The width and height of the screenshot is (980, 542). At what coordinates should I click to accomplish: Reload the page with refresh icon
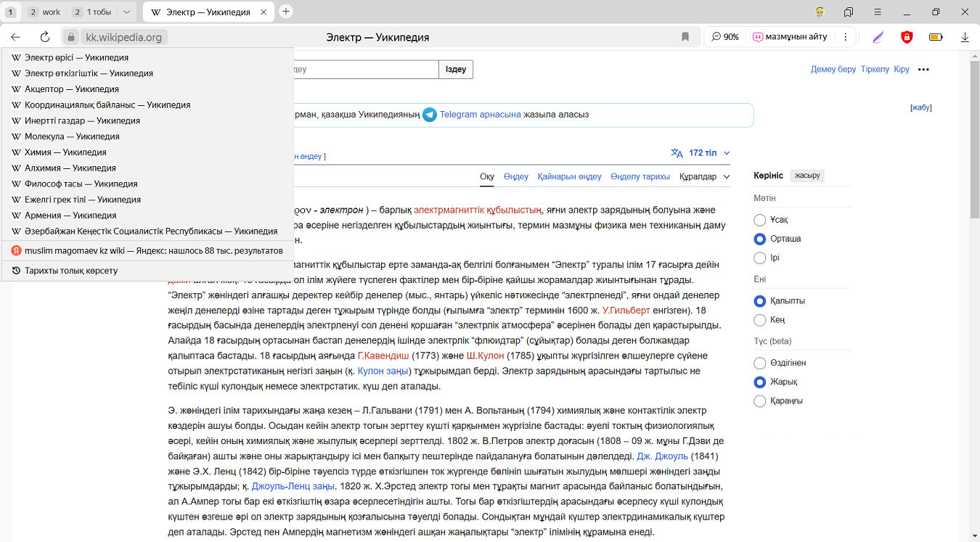click(x=45, y=37)
